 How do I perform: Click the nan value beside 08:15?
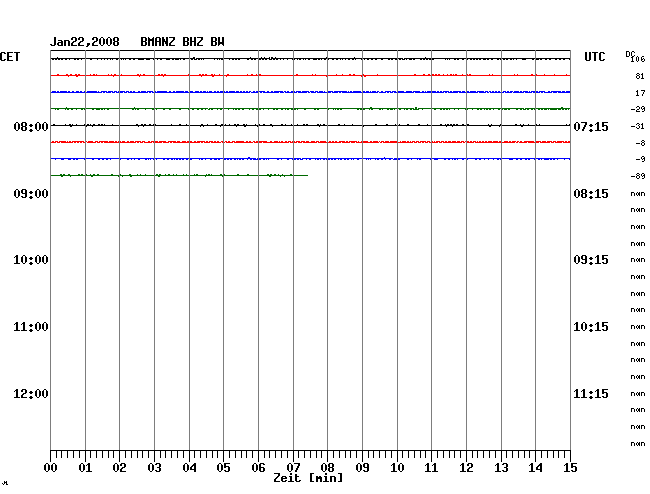[x=638, y=194]
